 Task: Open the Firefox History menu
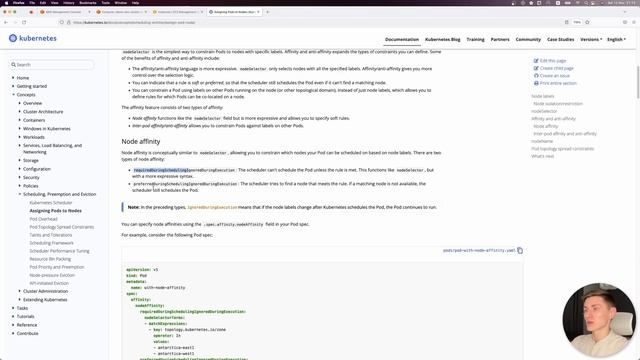[x=69, y=2]
